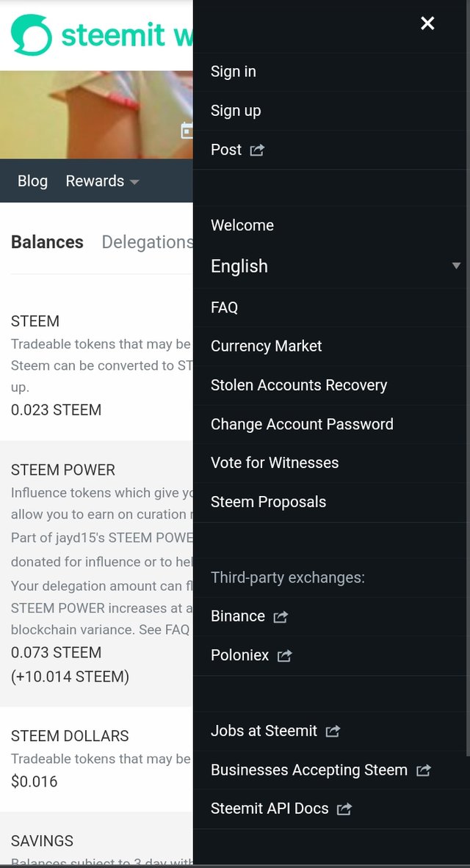Close the side menu with the X icon
The width and height of the screenshot is (470, 868).
[x=427, y=23]
